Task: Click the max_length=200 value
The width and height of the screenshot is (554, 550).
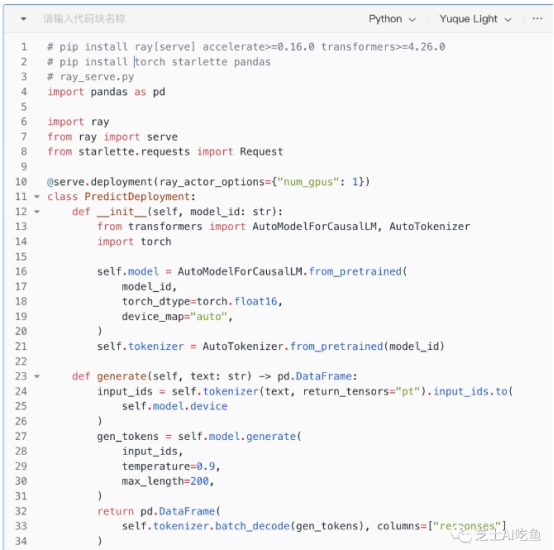Action: [200, 481]
